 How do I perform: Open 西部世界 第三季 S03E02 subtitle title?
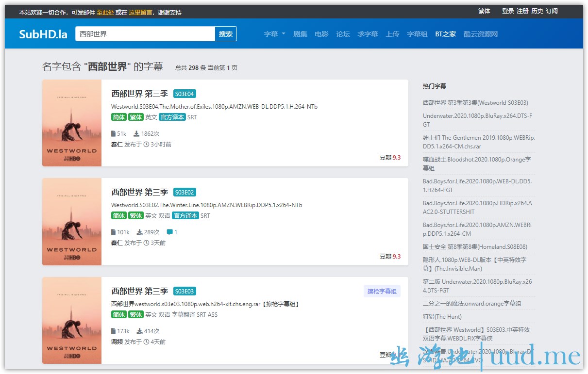point(140,192)
